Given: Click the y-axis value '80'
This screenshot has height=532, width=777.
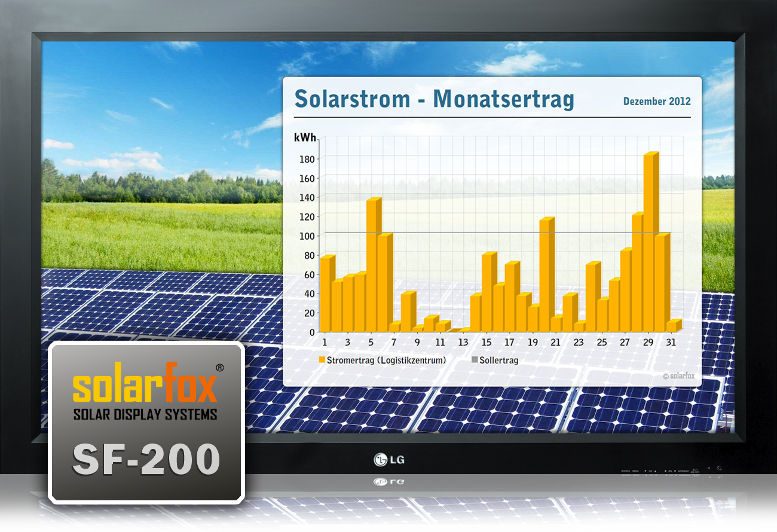Looking at the screenshot, I should coord(310,255).
